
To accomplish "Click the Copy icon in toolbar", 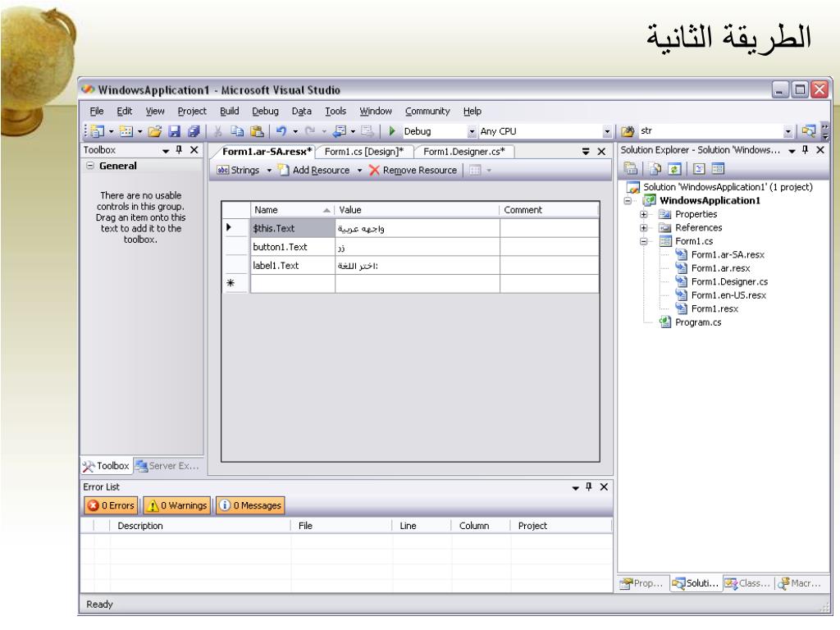I will pos(237,130).
